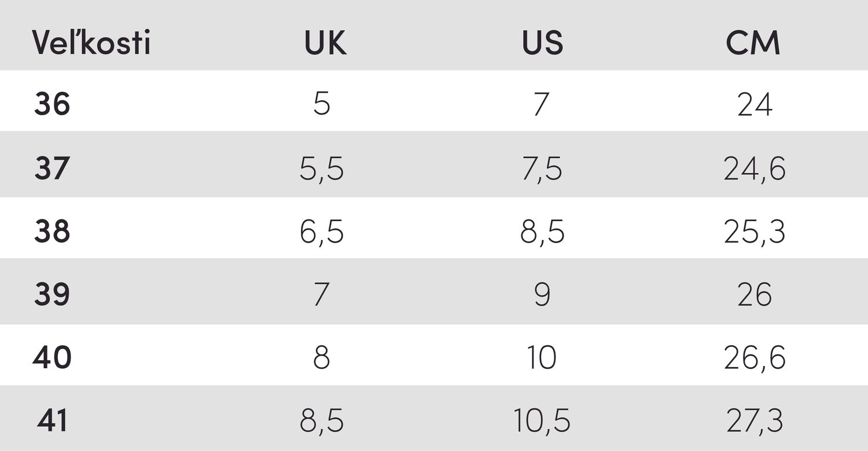Viewport: 868px width, 451px height.
Task: Select size 36 row label
Action: 52,105
